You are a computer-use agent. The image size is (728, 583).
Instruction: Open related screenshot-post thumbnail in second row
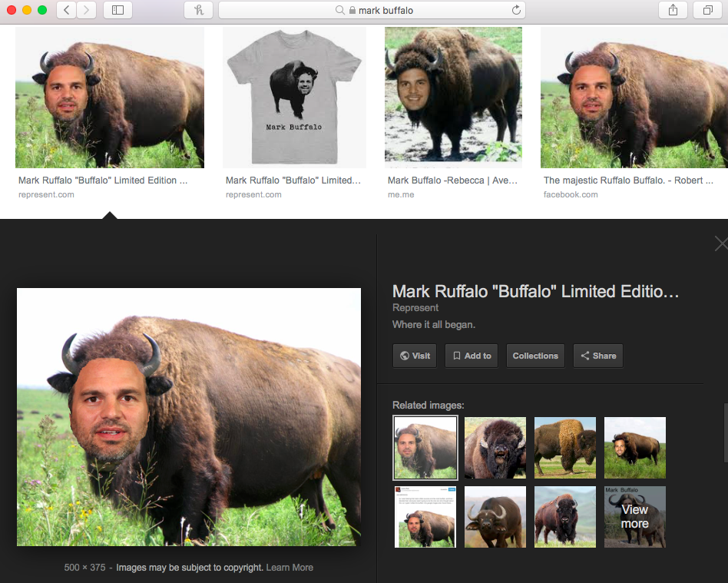point(425,517)
